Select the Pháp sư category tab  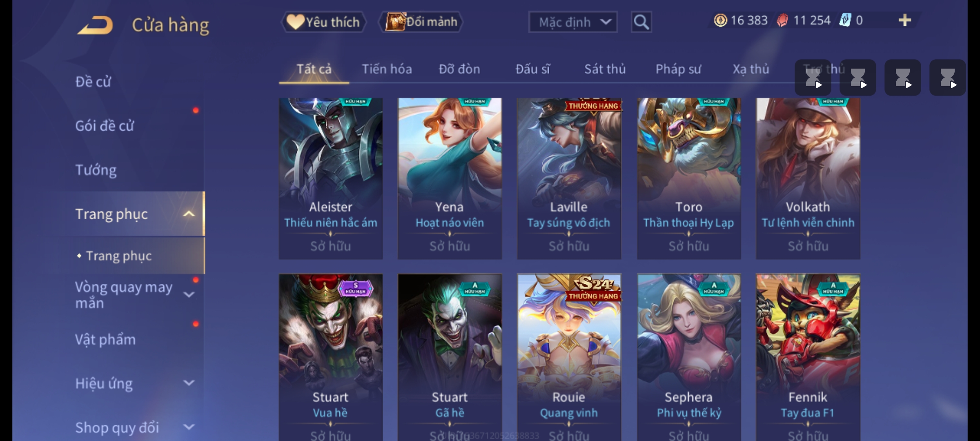coord(678,69)
